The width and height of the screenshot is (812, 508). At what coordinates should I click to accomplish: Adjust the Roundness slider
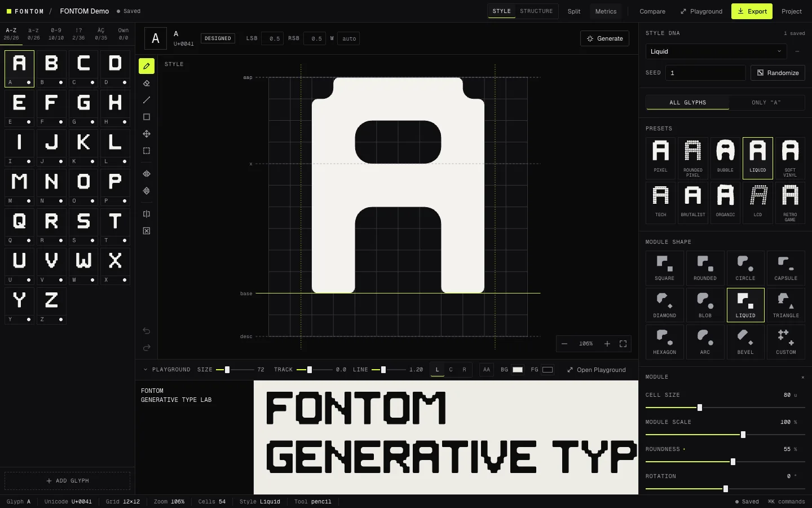click(x=725, y=462)
